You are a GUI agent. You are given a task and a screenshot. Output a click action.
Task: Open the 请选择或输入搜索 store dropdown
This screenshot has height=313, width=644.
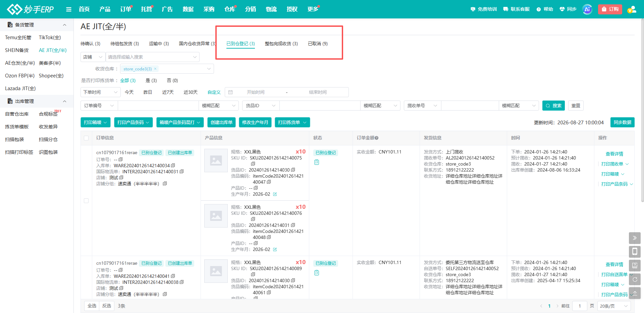153,57
